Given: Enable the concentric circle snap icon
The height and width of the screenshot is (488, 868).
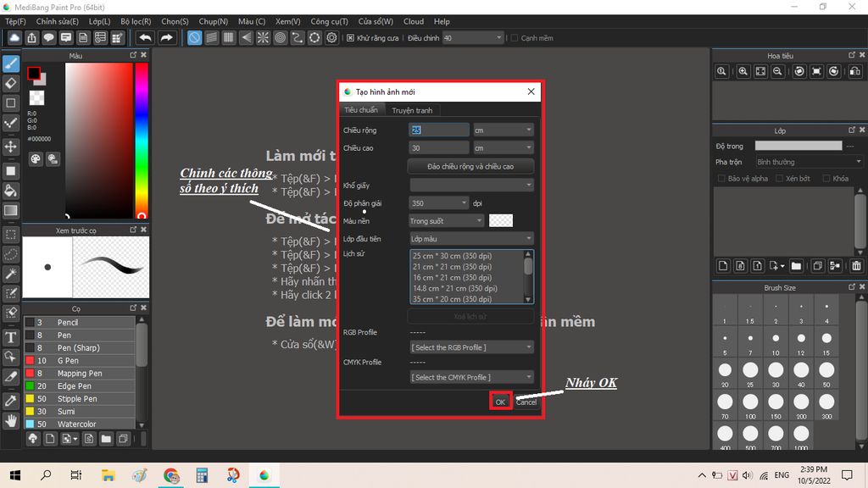Looking at the screenshot, I should click(280, 37).
